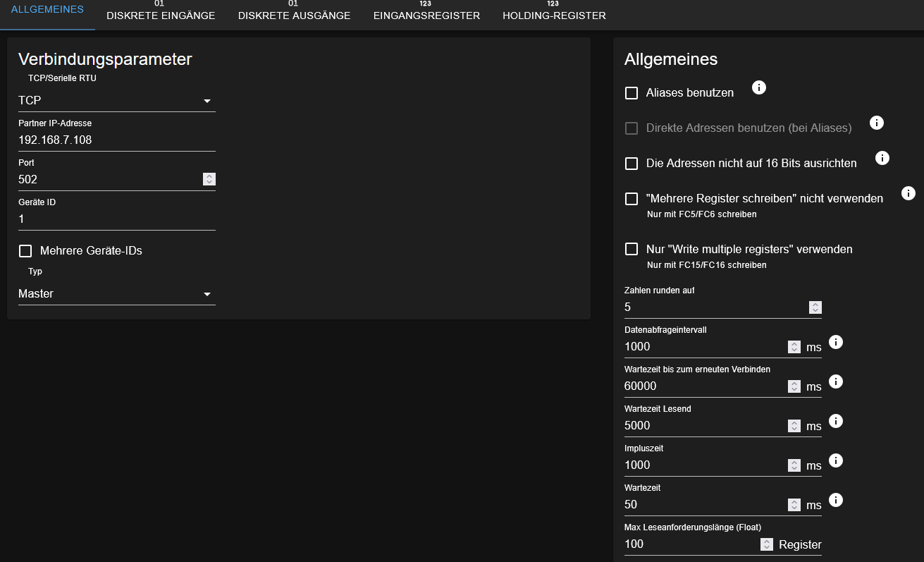The width and height of the screenshot is (924, 562).
Task: Enable the Aliases benutzen checkbox
Action: pyautogui.click(x=632, y=93)
